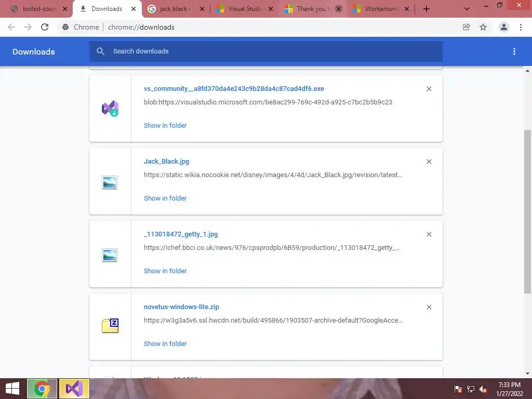The image size is (532, 399).
Task: Reload the downloads page
Action: click(x=45, y=27)
